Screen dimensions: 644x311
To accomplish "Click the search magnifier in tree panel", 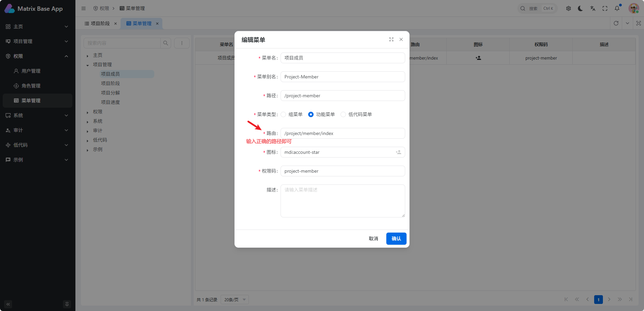I will point(166,43).
